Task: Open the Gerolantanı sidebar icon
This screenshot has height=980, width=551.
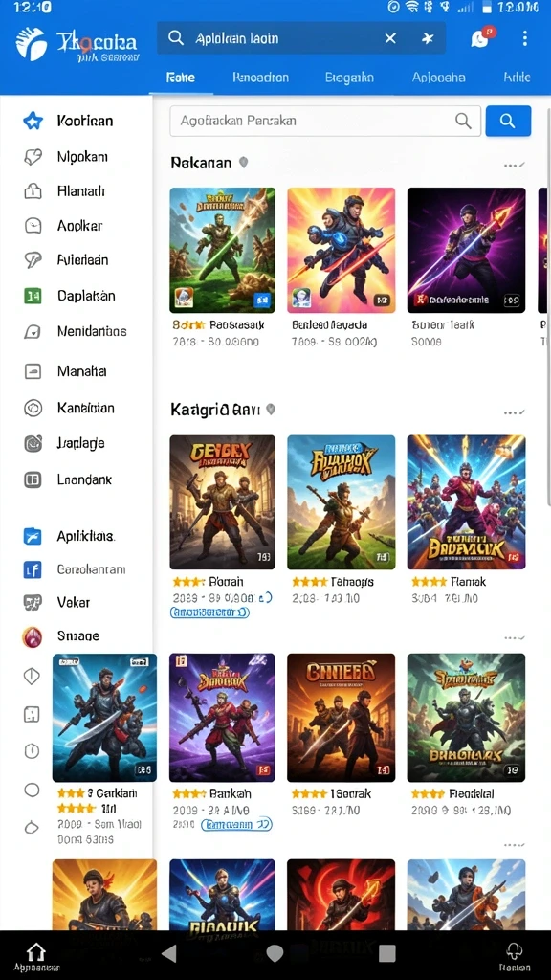Action: tap(33, 569)
